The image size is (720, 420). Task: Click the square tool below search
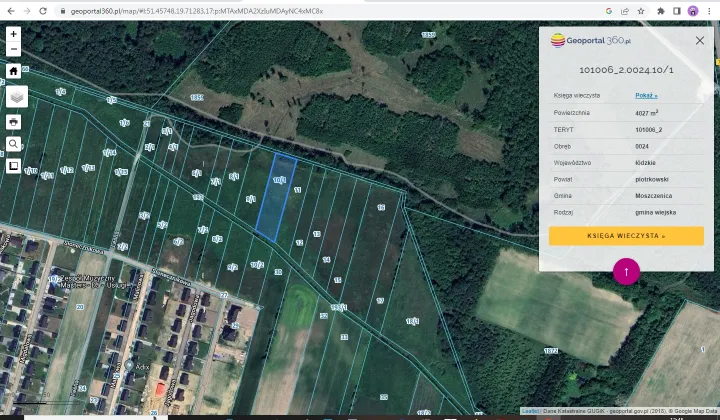pos(14,166)
